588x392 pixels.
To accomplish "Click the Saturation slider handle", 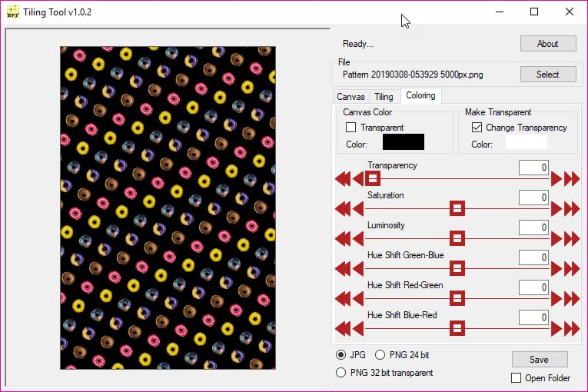I will tap(457, 208).
